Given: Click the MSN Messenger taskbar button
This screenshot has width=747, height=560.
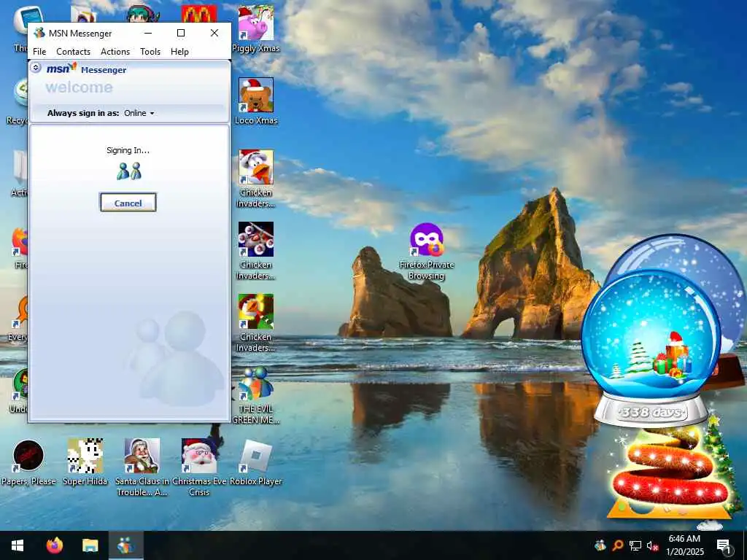Looking at the screenshot, I should (x=125, y=545).
